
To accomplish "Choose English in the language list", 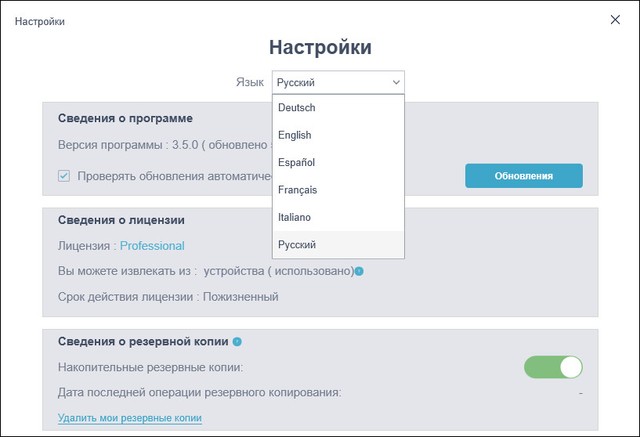I will [x=338, y=135].
